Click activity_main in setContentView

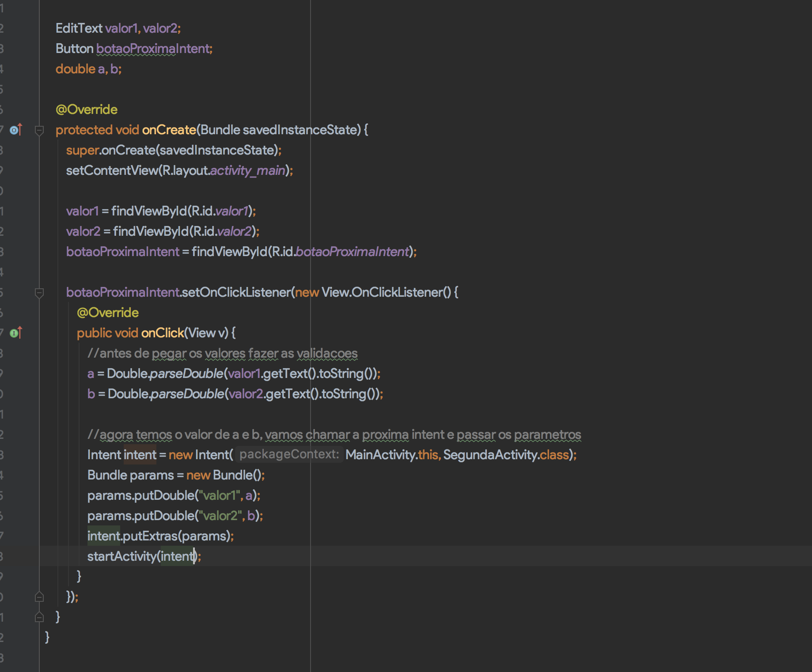click(247, 170)
